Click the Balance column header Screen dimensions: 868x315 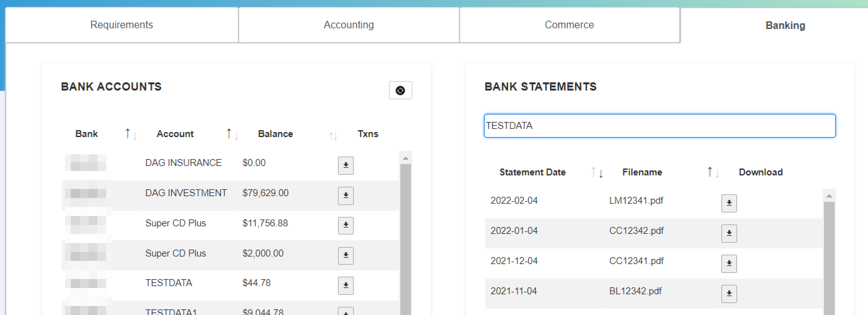point(275,134)
